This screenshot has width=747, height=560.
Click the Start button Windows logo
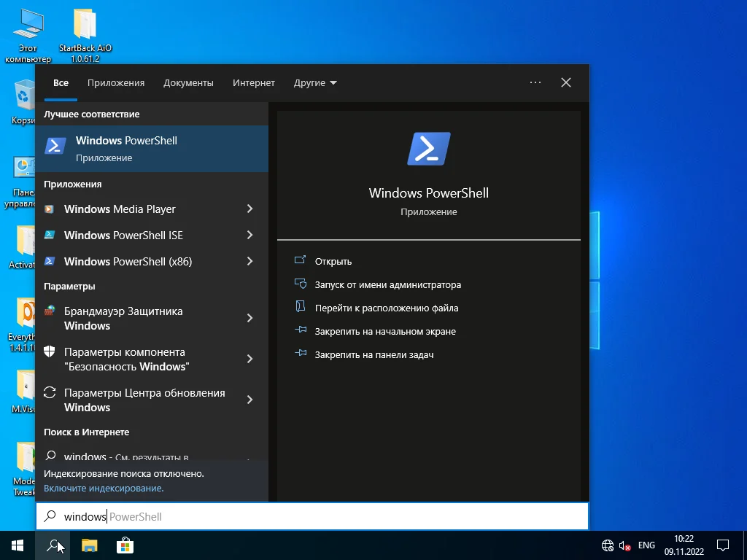coord(18,545)
